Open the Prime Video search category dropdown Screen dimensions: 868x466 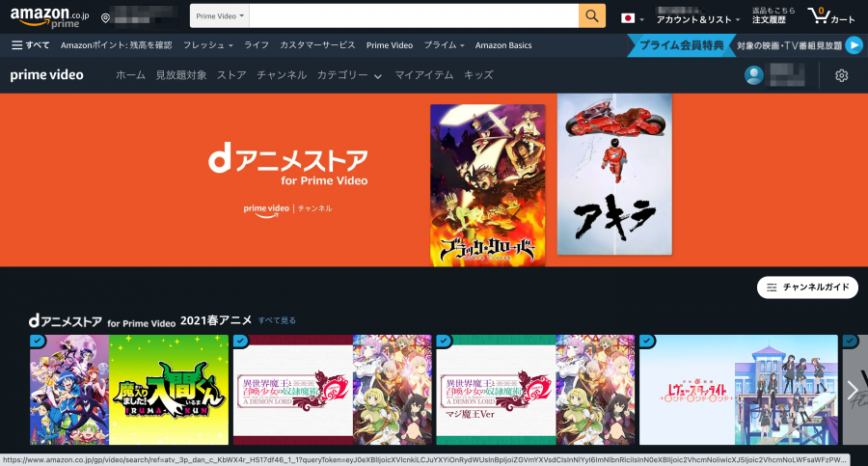[x=220, y=16]
